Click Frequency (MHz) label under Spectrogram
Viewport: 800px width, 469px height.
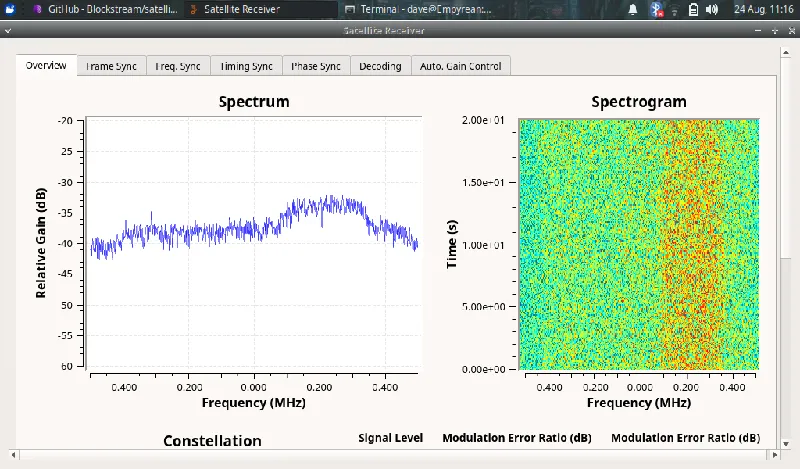click(639, 403)
